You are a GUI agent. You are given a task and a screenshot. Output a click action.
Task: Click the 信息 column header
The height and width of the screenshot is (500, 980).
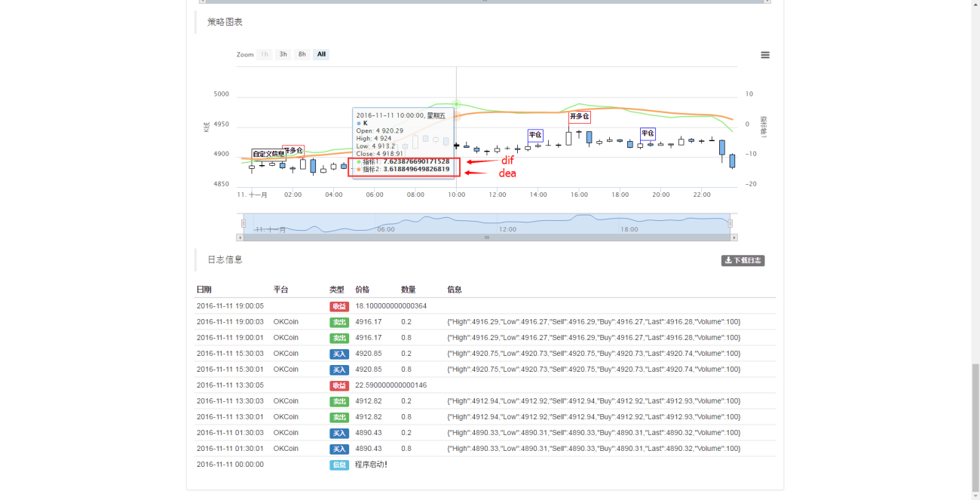coord(455,290)
